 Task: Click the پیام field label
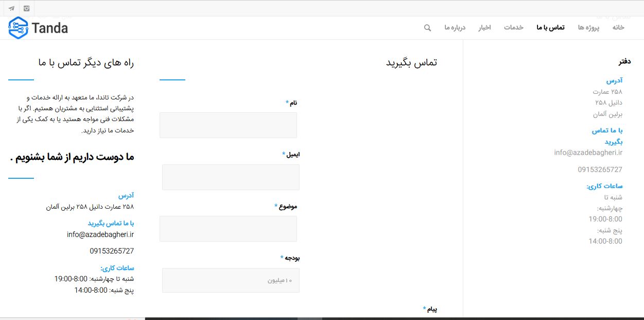(432, 309)
